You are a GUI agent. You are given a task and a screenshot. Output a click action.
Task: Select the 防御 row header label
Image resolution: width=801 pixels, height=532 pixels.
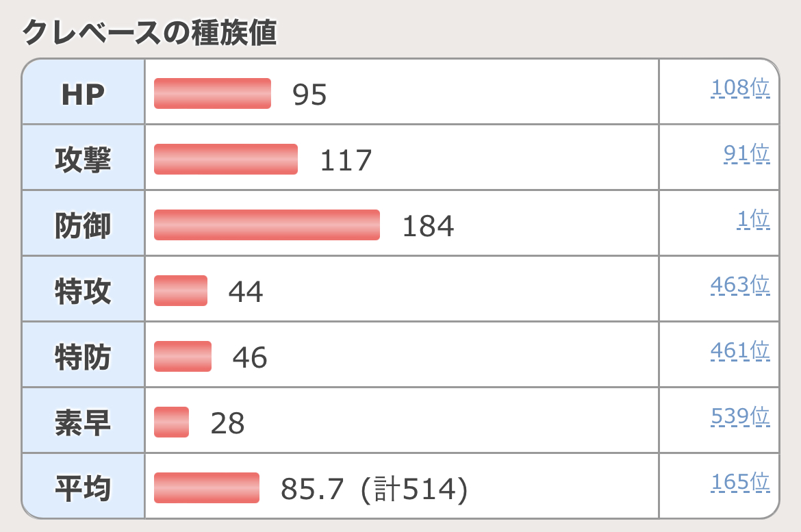pos(83,225)
